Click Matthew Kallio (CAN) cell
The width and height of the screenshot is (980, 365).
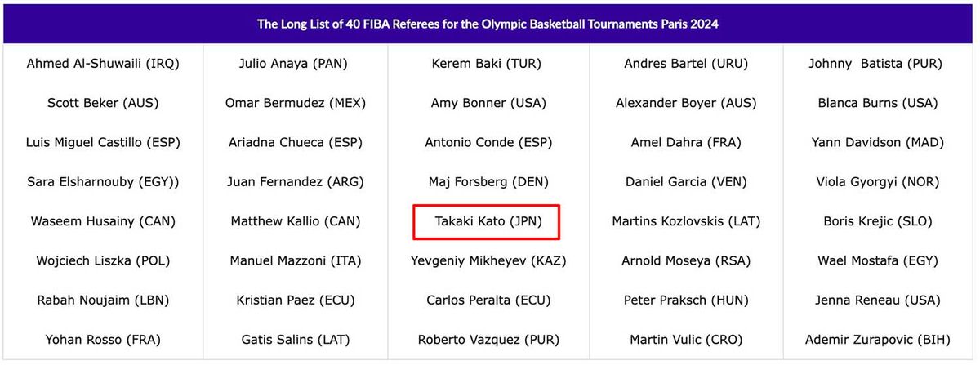click(x=296, y=221)
